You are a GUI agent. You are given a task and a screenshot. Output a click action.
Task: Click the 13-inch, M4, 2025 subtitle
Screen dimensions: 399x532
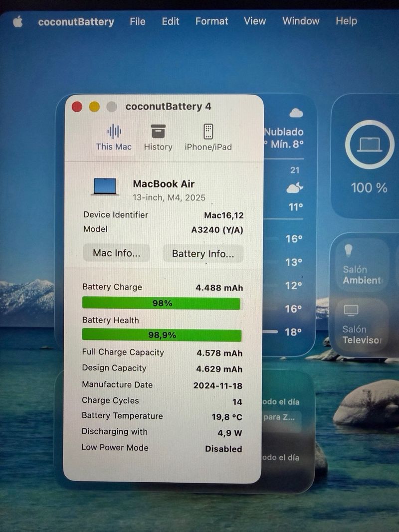coord(169,197)
